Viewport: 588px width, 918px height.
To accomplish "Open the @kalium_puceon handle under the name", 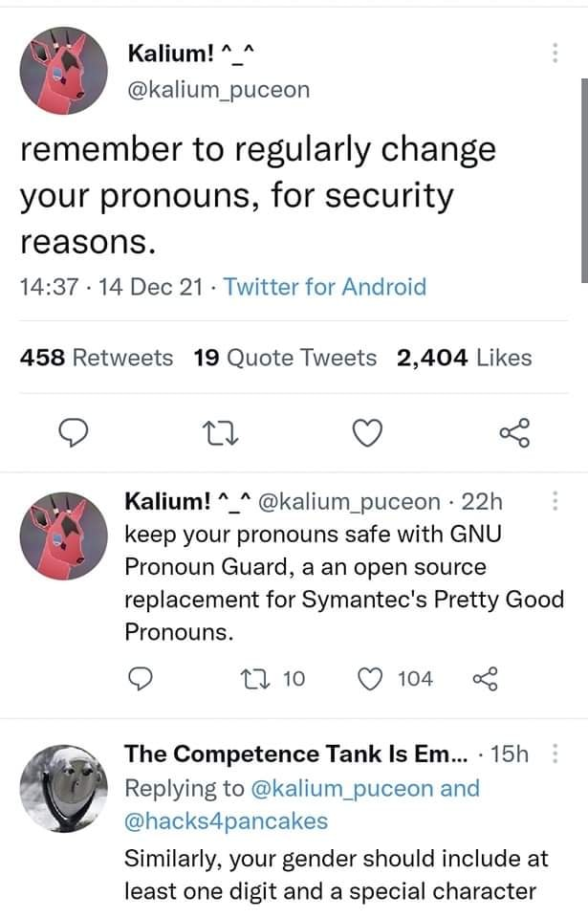I will [219, 89].
